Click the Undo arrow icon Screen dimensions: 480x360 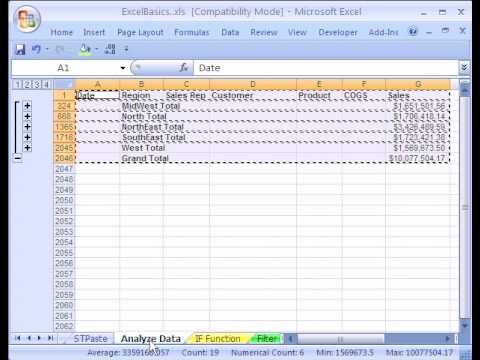pyautogui.click(x=36, y=49)
